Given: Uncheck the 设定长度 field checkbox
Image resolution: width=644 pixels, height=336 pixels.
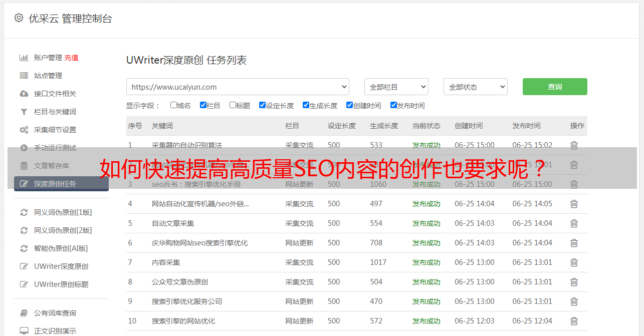Looking at the screenshot, I should point(262,105).
